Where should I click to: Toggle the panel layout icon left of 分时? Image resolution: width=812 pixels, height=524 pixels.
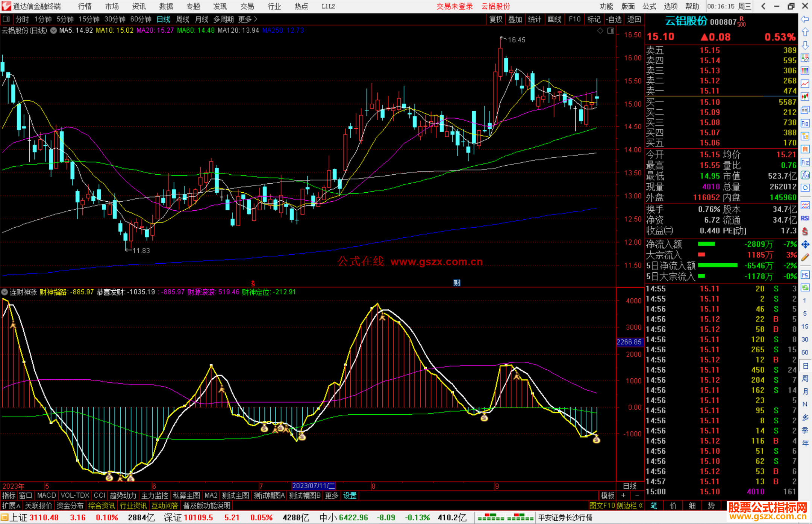6,19
